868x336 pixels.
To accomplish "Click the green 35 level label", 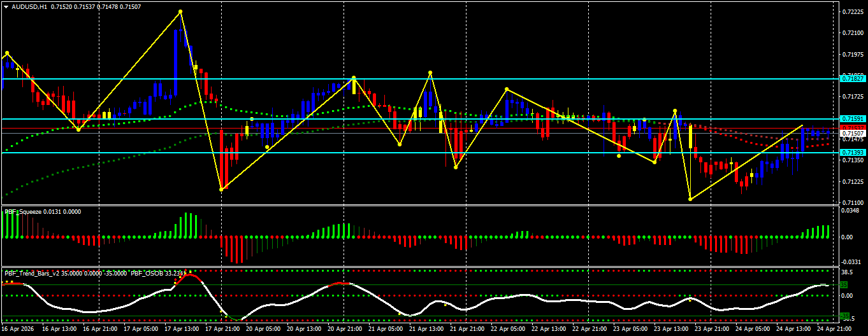I will click(844, 284).
